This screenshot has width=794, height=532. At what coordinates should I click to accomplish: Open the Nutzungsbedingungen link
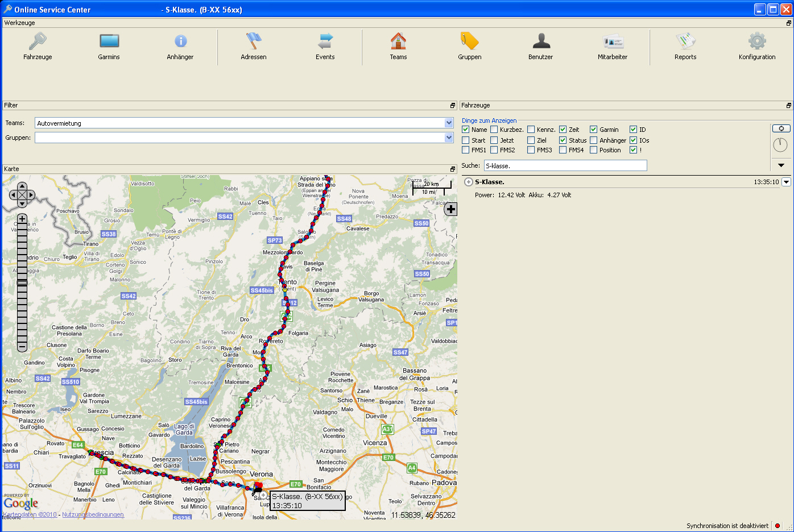[x=93, y=515]
